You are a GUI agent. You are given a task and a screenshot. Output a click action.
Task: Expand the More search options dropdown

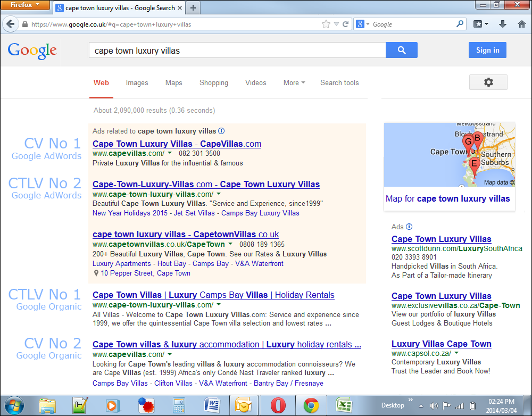click(x=294, y=83)
